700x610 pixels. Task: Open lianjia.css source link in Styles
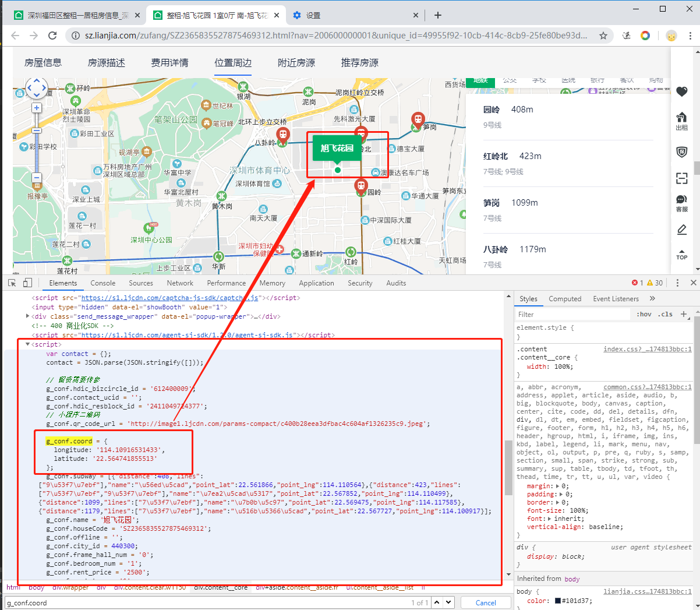click(648, 591)
